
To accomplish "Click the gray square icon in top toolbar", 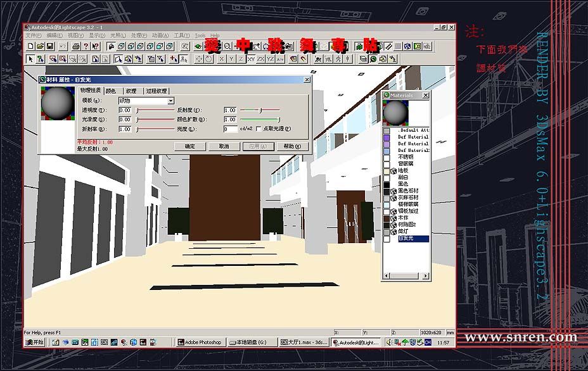I will point(398,46).
